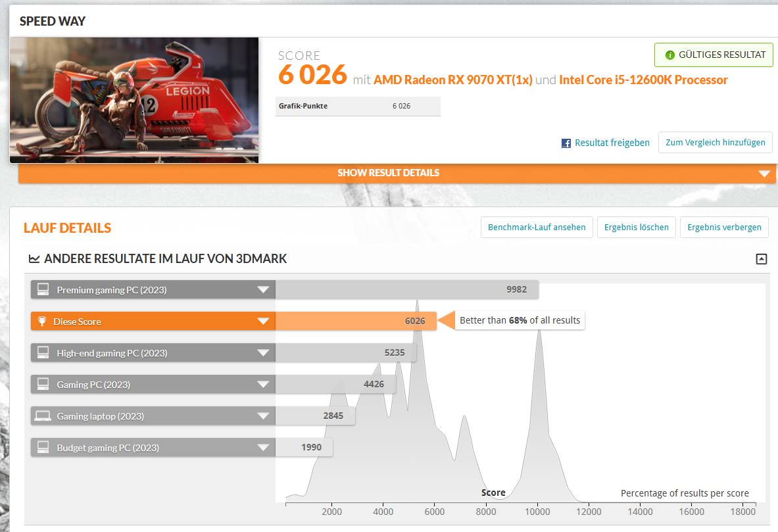Click the SPEED WAY title heading
The width and height of the screenshot is (778, 532).
coord(53,21)
